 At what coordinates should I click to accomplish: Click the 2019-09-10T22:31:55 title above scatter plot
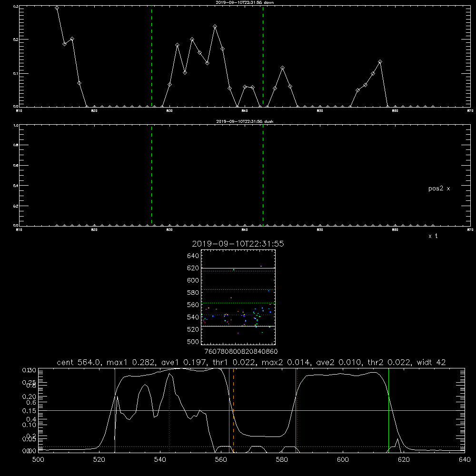(238, 244)
